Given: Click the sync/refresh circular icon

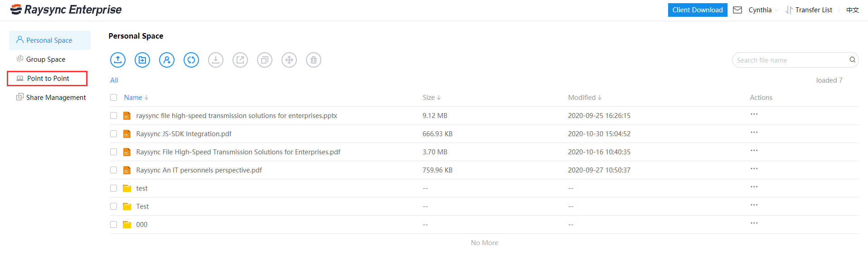Looking at the screenshot, I should (x=191, y=60).
